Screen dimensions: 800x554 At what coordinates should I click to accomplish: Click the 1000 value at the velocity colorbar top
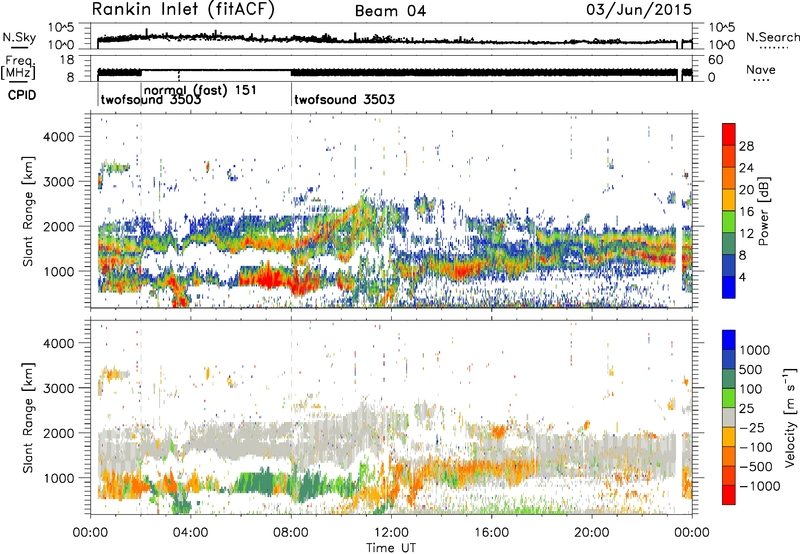tap(755, 350)
